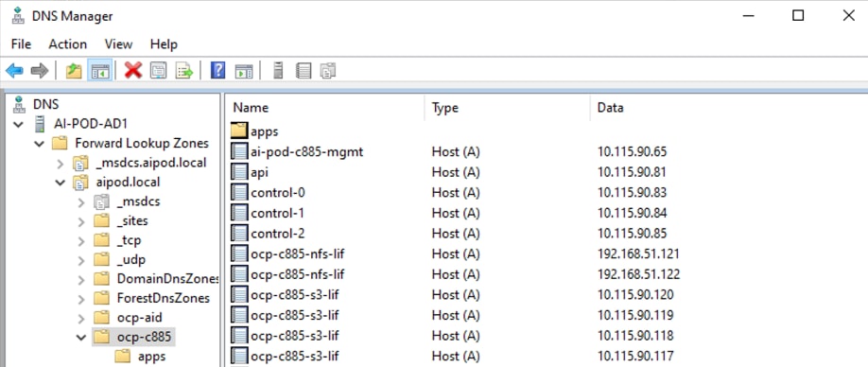Open the Action menu
The width and height of the screenshot is (868, 367).
tap(67, 44)
